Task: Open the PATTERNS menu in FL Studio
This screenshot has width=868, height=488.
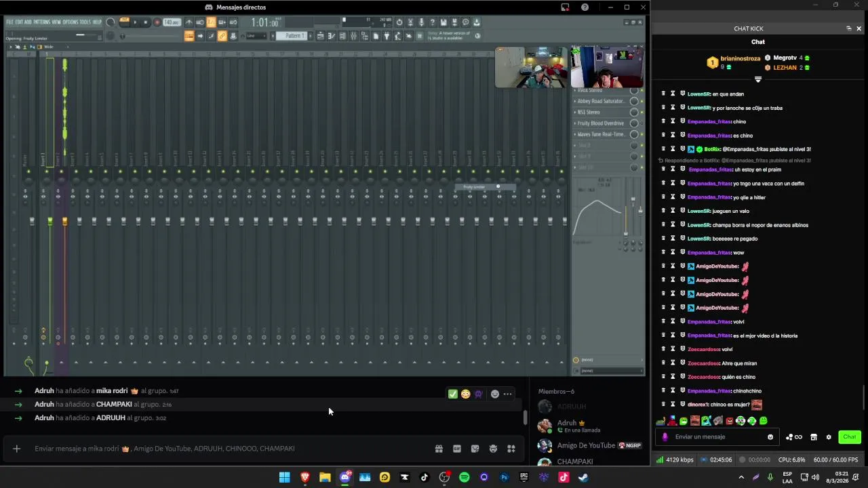Action: 42,22
